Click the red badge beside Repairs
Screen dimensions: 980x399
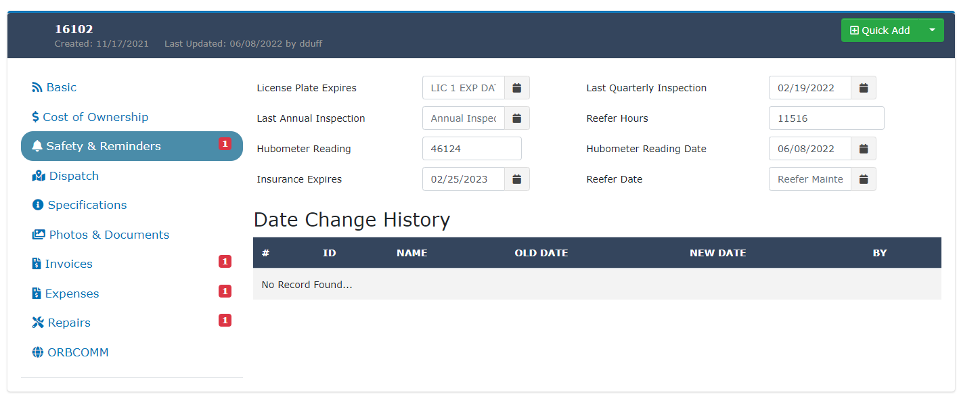pyautogui.click(x=225, y=321)
